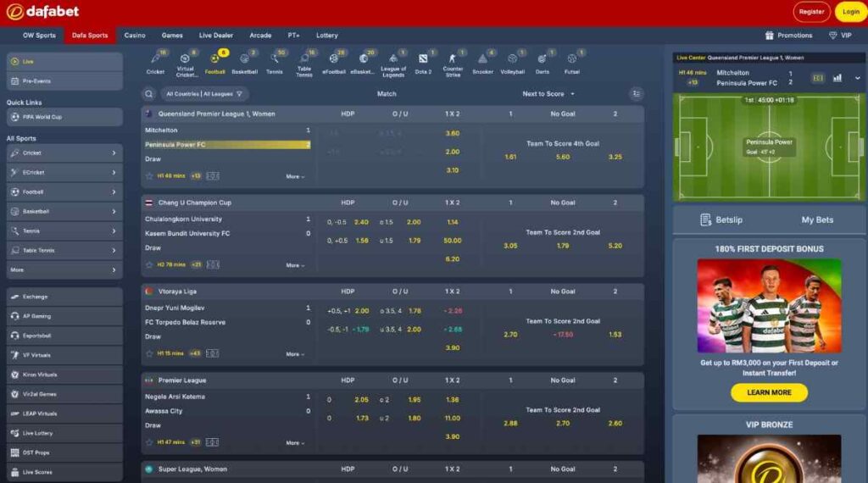
Task: Click the Register button
Action: (811, 12)
